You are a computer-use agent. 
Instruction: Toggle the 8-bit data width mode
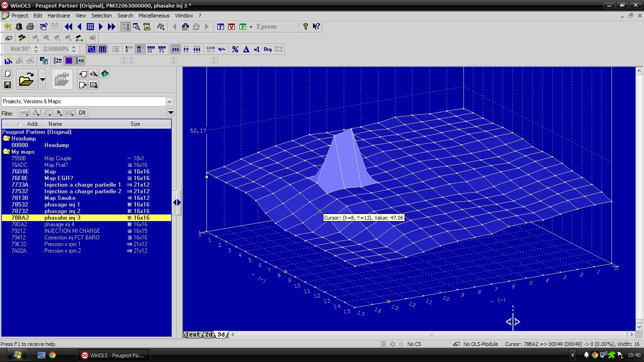(x=129, y=49)
